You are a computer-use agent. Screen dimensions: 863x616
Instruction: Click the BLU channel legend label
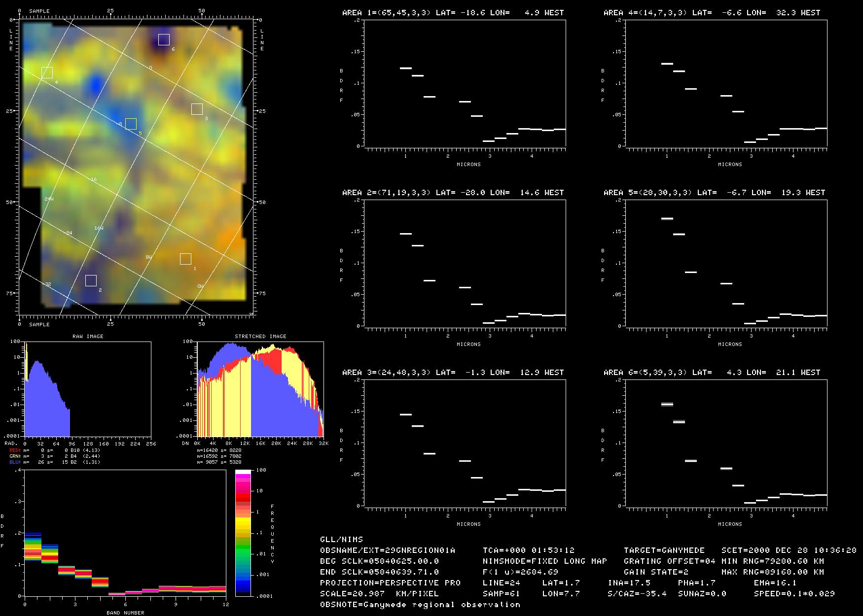pos(15,462)
